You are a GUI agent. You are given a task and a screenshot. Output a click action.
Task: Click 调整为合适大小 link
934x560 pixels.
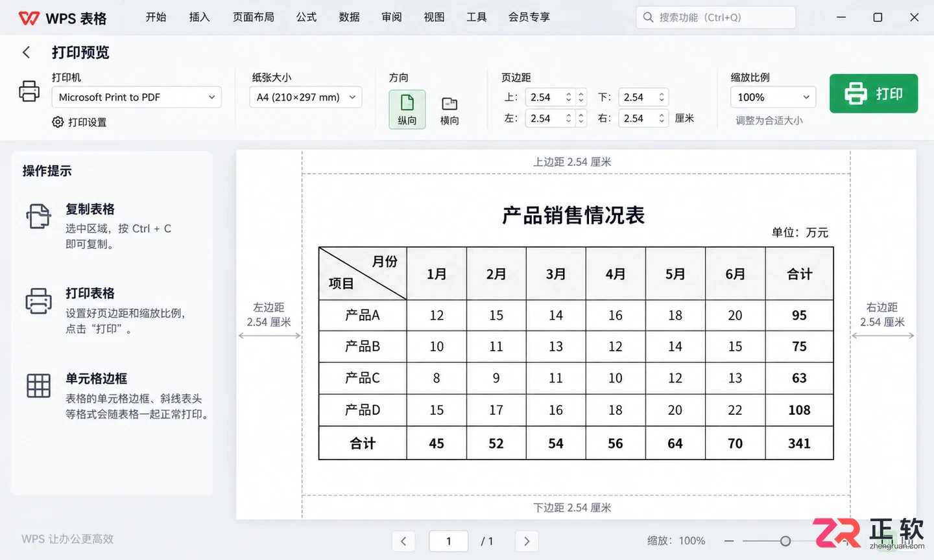769,121
